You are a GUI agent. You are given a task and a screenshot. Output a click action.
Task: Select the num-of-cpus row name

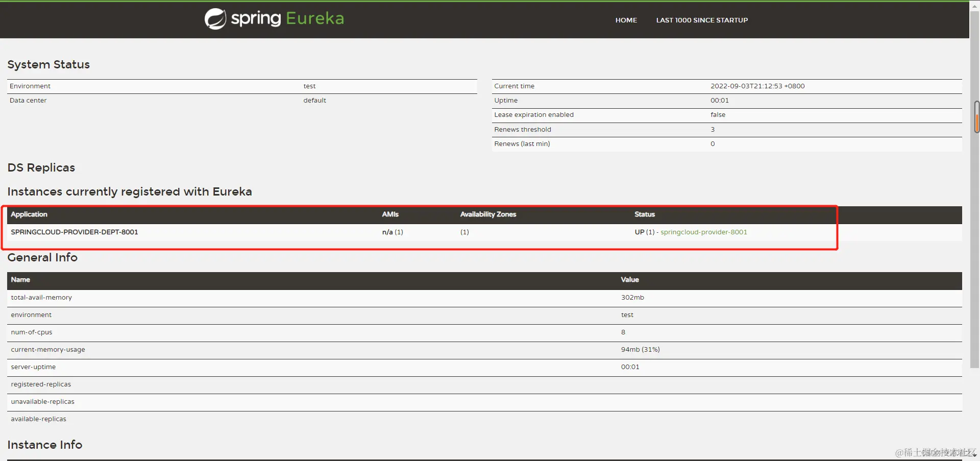point(32,332)
